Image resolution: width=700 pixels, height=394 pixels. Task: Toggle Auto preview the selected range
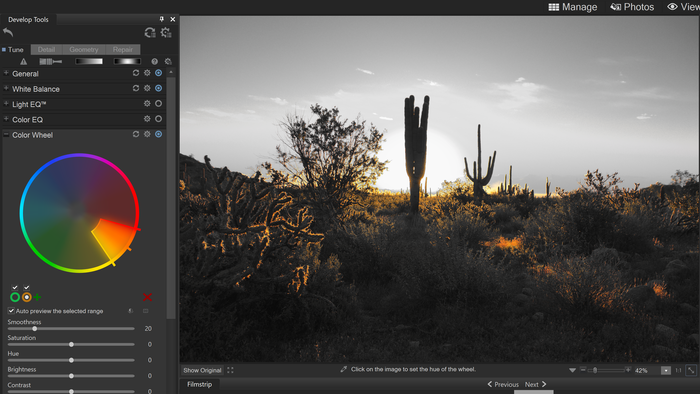11,311
